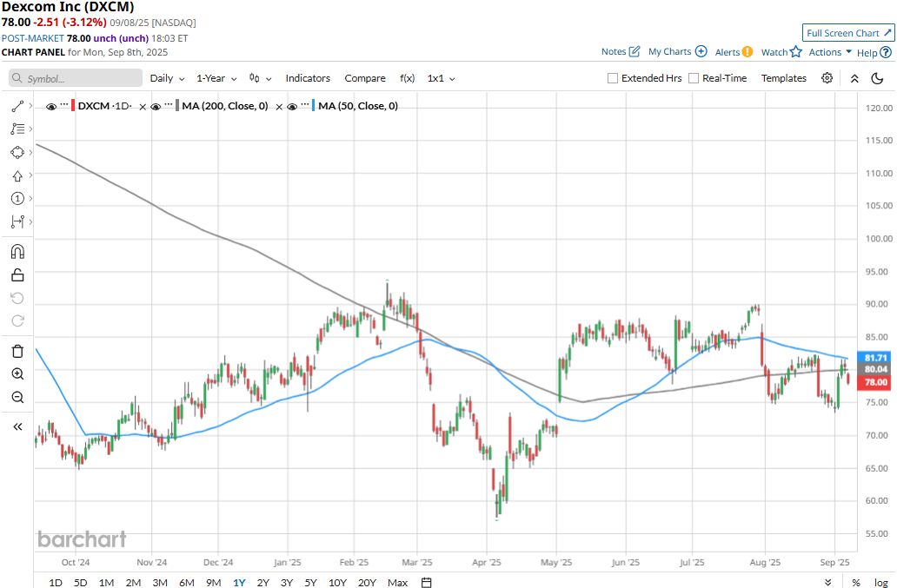Switch axis to log scale
Viewport: 897px width, 588px height.
click(x=881, y=582)
